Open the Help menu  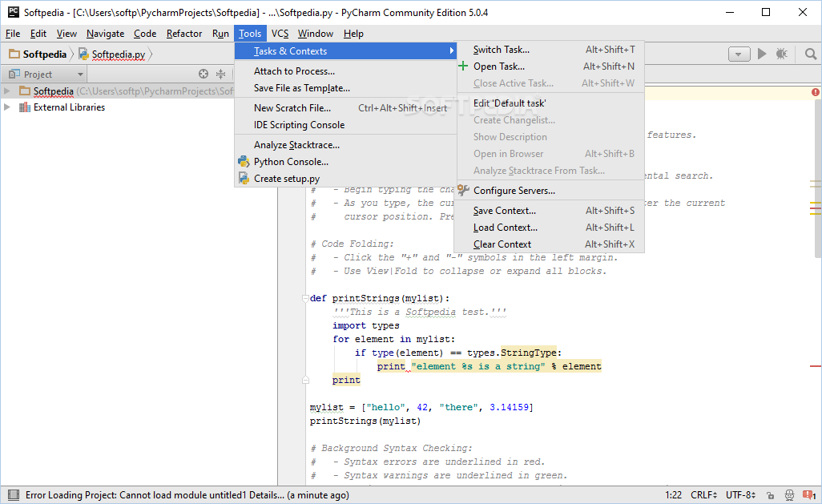353,34
